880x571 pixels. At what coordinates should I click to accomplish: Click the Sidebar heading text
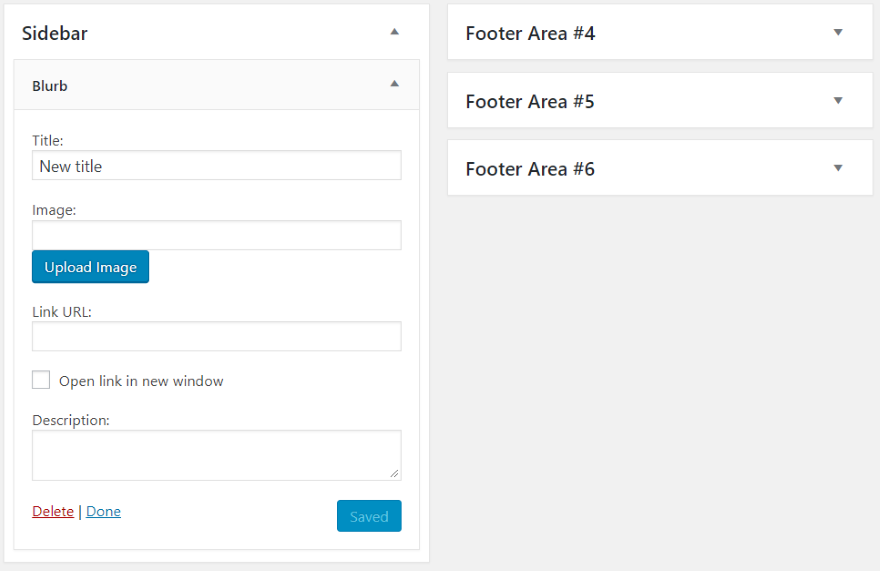coord(55,33)
